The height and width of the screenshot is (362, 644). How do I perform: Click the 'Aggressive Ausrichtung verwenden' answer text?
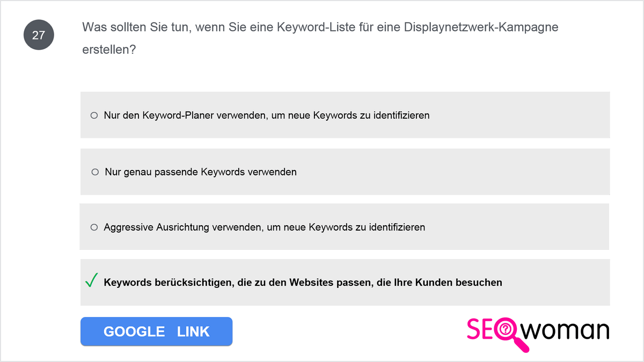pos(264,227)
